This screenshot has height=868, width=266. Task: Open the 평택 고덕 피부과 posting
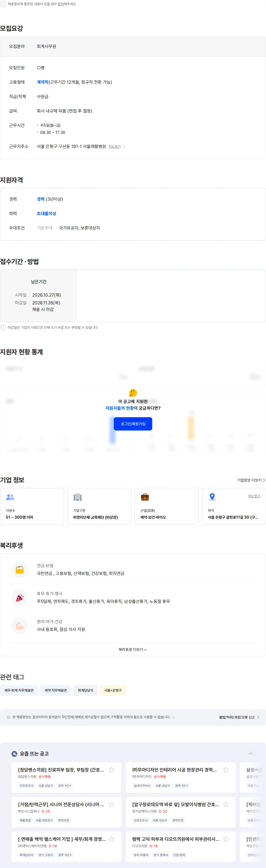176,839
